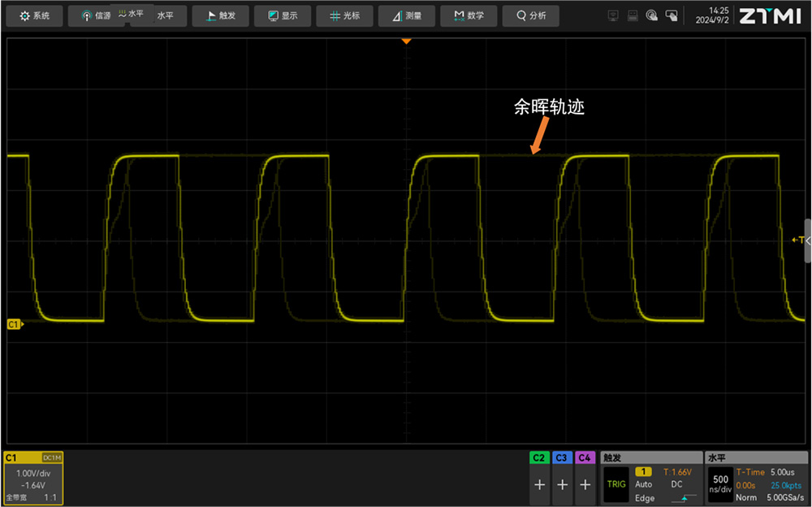Click the orange trigger level T marker
Viewport: 812px width, 507px height.
pyautogui.click(x=797, y=240)
